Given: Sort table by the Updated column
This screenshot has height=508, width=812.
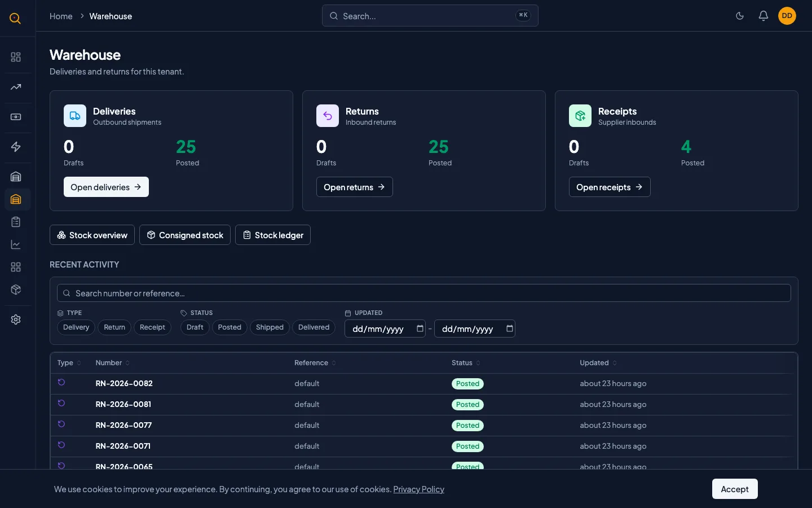Looking at the screenshot, I should pyautogui.click(x=598, y=363).
